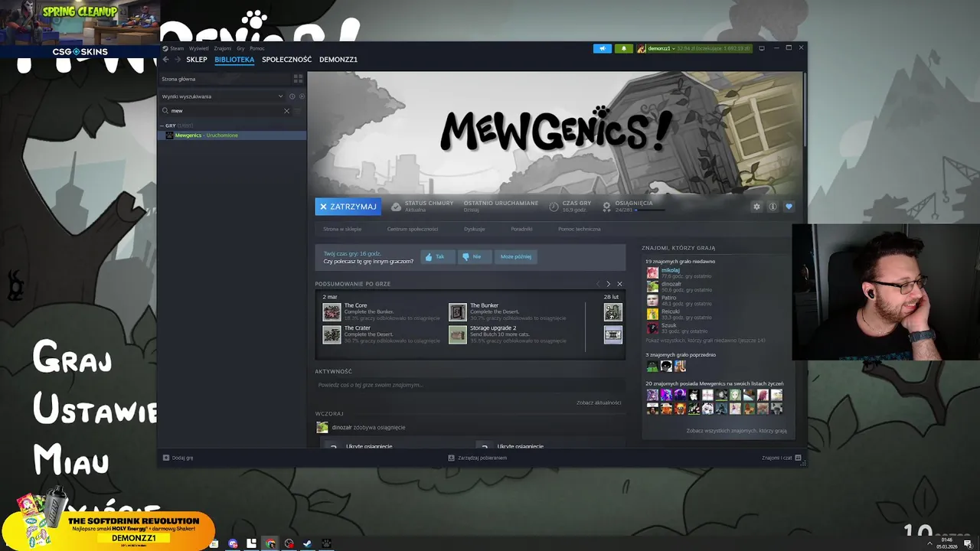The height and width of the screenshot is (551, 980).
Task: Open the Znajomi menu
Action: coord(222,48)
